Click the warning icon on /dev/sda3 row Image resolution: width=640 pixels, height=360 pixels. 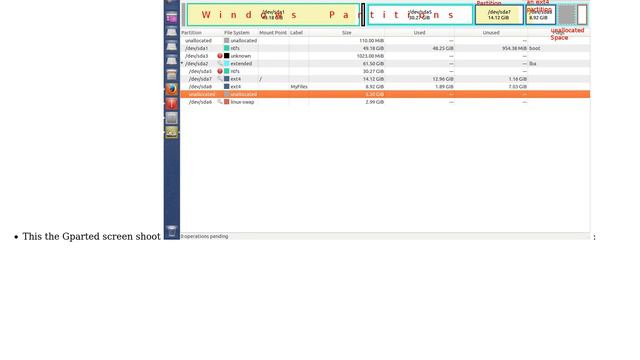click(x=220, y=56)
